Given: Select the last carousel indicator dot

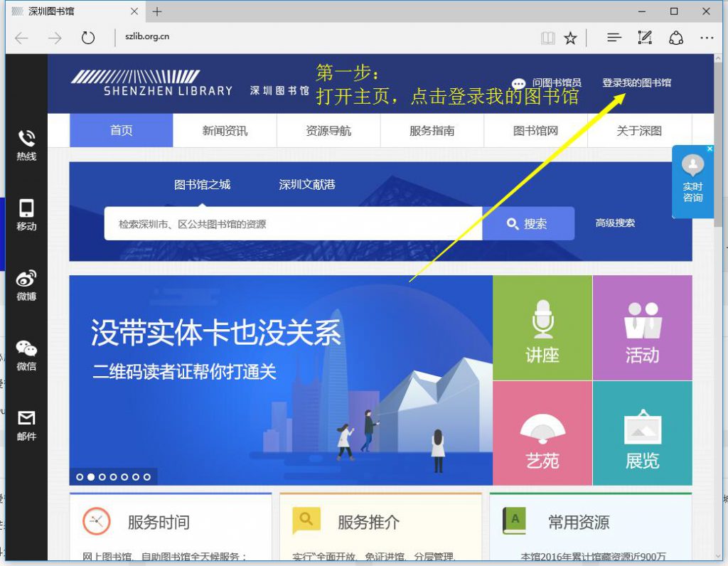Looking at the screenshot, I should 147,477.
